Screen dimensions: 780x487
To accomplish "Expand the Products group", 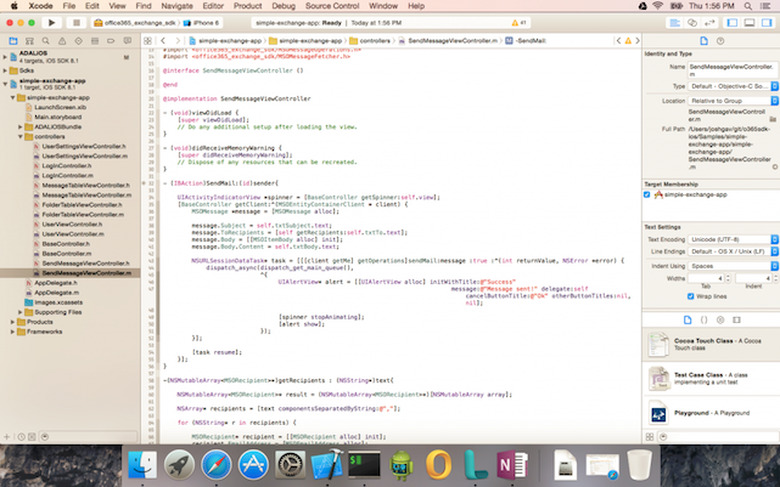I will click(x=12, y=322).
